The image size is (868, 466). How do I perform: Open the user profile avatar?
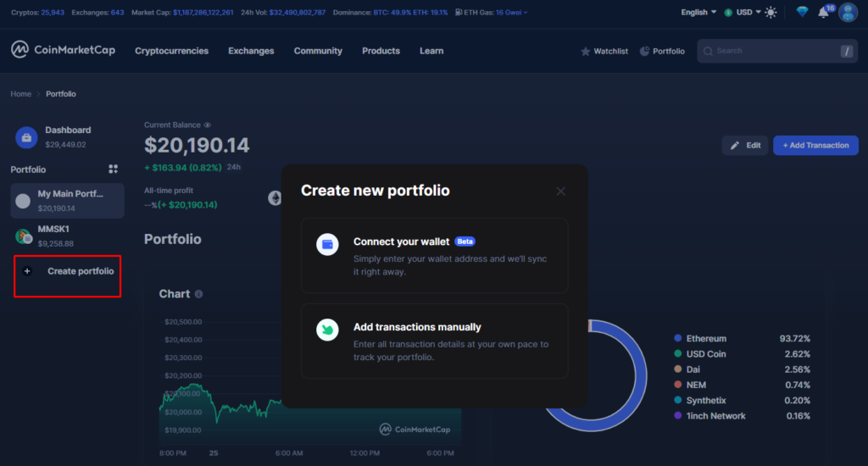848,12
